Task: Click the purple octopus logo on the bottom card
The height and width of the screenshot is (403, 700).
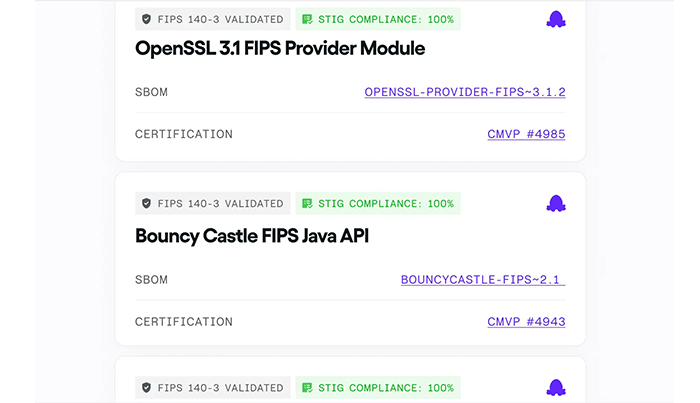Action: coord(556,388)
